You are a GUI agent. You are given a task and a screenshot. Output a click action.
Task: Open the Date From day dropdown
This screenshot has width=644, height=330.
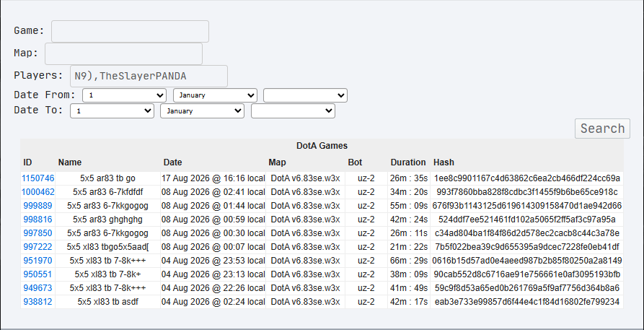point(125,95)
